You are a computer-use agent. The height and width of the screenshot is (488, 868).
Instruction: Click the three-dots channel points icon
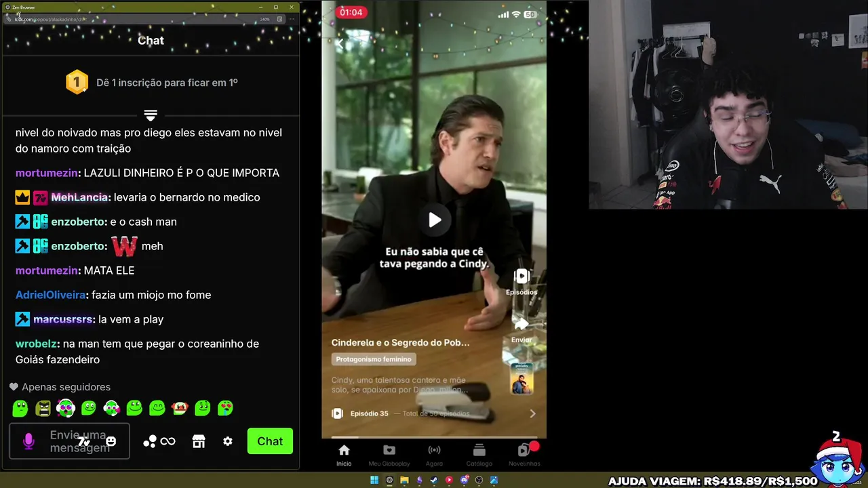tap(150, 441)
